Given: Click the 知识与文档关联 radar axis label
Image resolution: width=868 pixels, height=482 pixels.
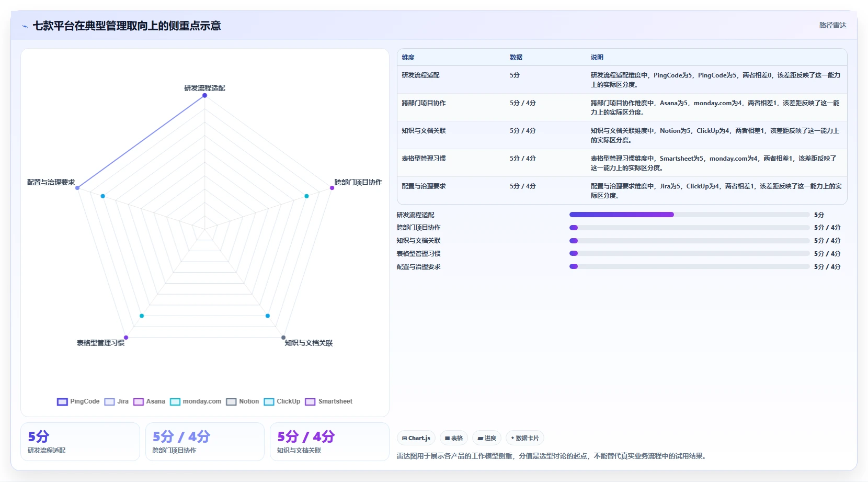Looking at the screenshot, I should 309,343.
